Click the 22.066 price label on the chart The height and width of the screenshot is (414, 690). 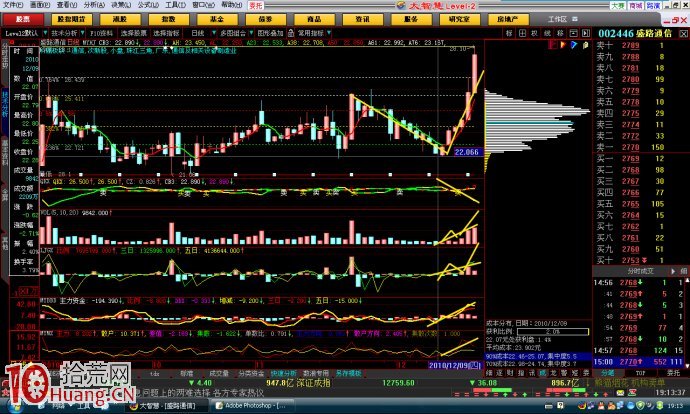(x=466, y=152)
